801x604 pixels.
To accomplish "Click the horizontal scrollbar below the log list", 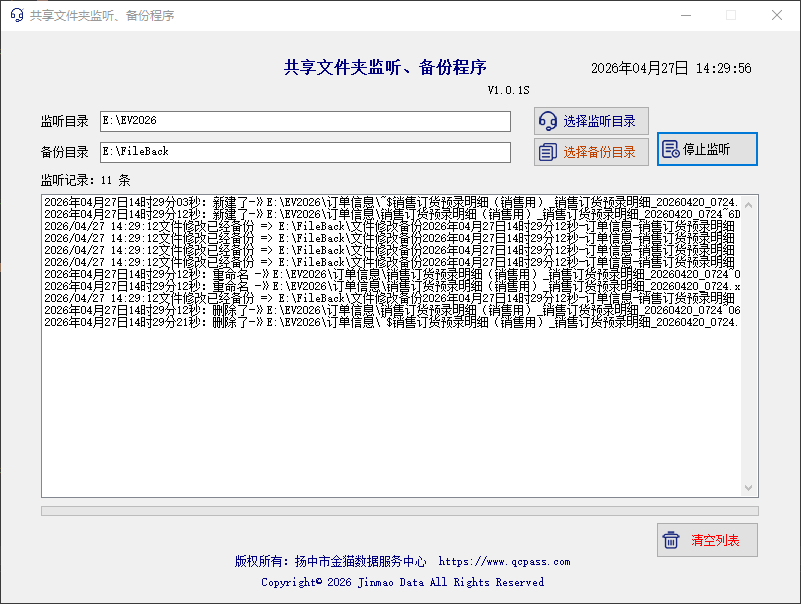I will [395, 510].
